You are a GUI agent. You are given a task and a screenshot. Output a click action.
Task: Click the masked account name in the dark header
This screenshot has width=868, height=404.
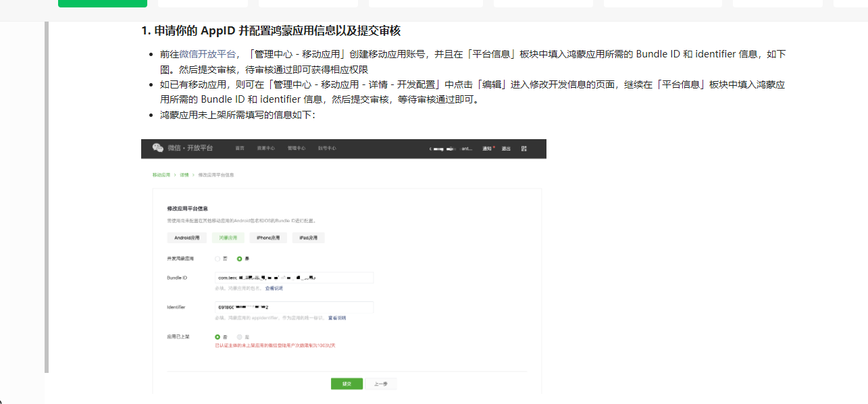451,148
